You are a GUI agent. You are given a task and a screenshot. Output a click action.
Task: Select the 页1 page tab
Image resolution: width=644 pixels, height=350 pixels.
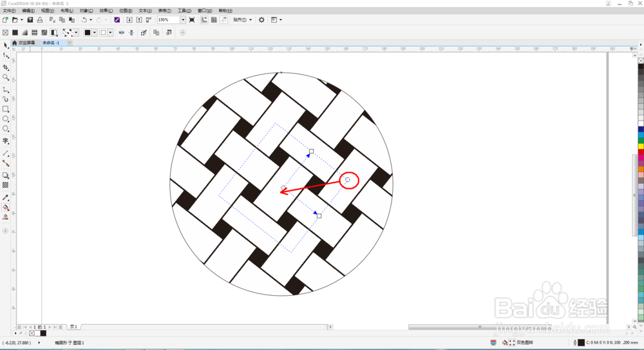73,327
